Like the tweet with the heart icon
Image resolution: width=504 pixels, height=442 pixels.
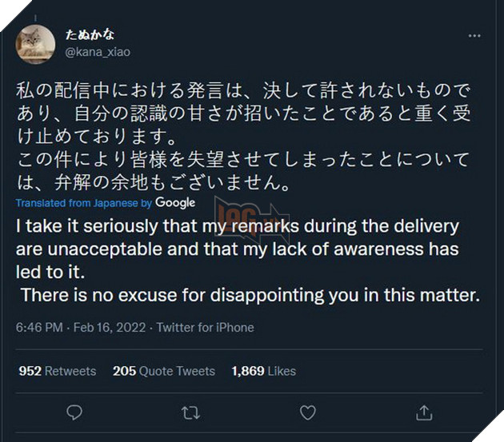click(307, 412)
